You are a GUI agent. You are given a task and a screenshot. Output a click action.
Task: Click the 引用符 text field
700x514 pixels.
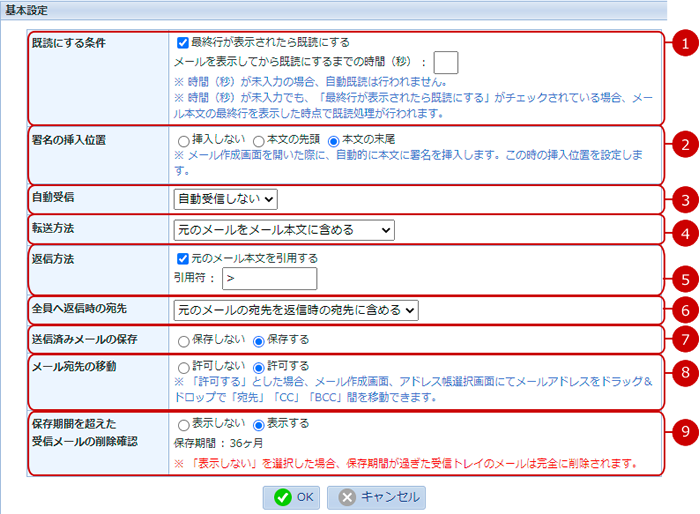click(270, 279)
